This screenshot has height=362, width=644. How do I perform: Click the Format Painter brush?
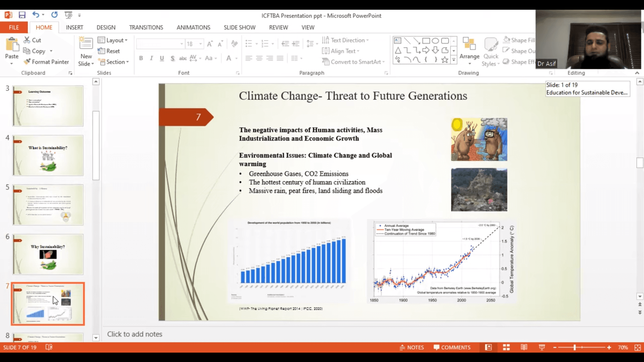tap(46, 62)
